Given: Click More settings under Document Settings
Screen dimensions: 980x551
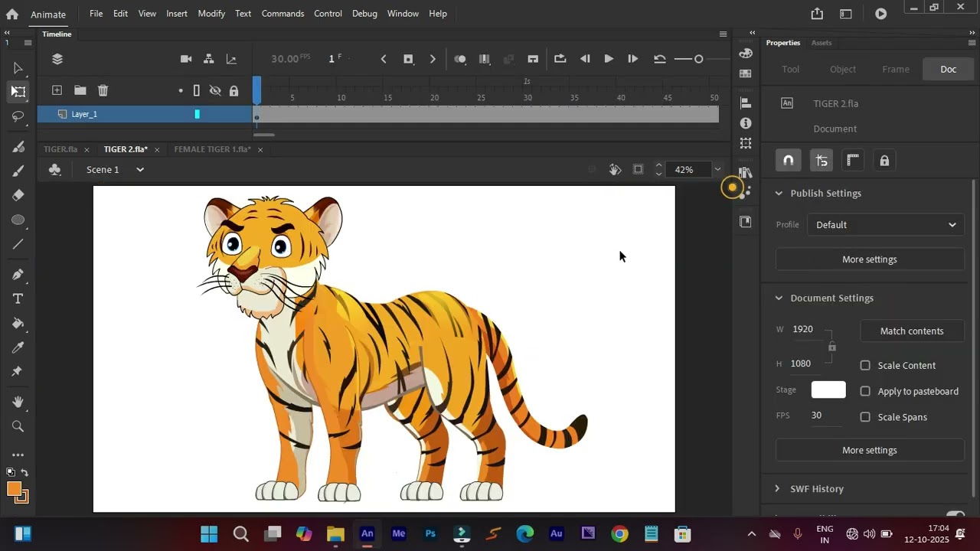Looking at the screenshot, I should pos(870,450).
